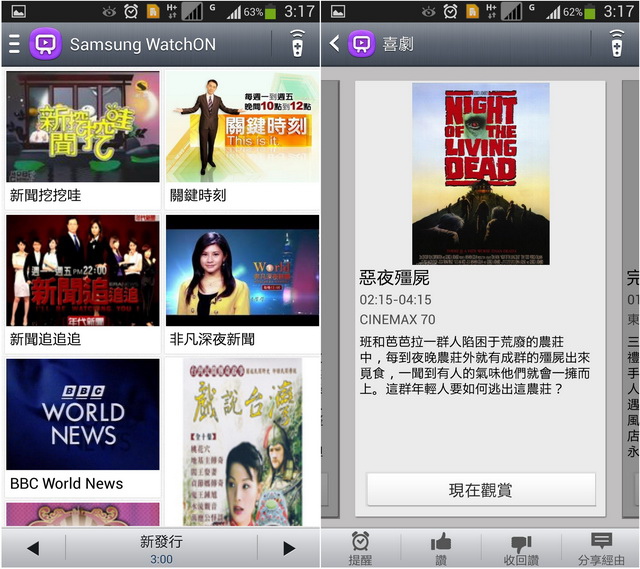
Task: Open the 非凡深夜新聞 show thumbnail
Action: click(242, 270)
